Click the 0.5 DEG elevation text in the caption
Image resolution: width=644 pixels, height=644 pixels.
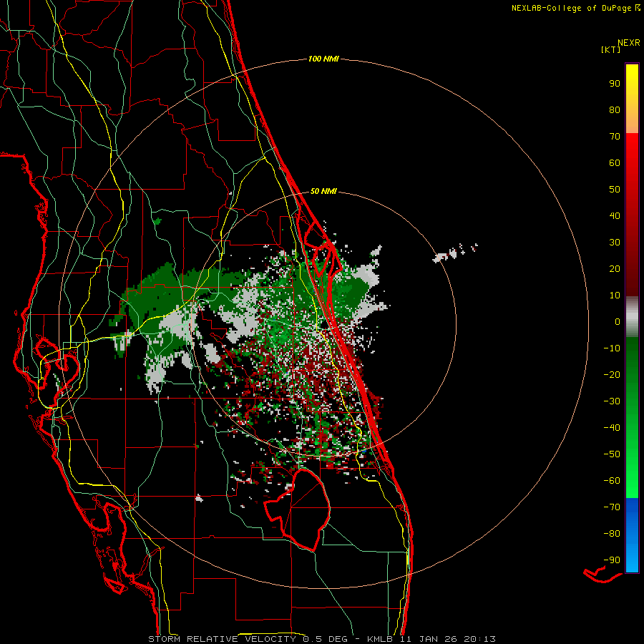(x=326, y=639)
